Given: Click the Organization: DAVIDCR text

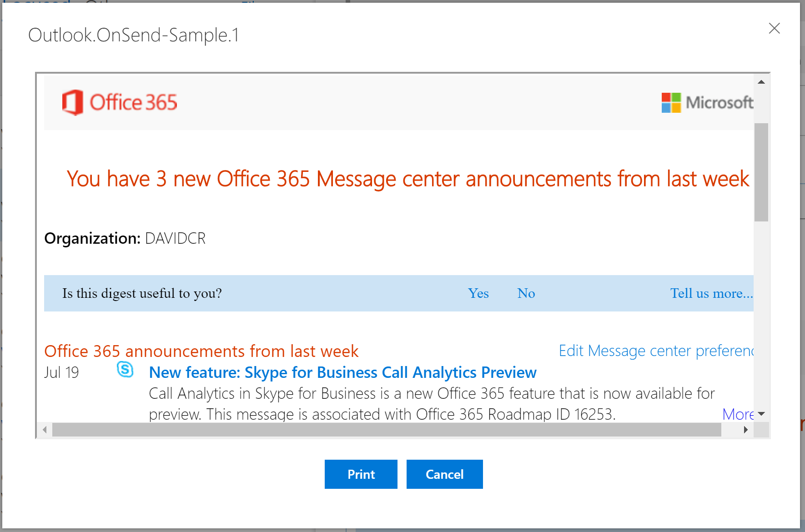Looking at the screenshot, I should pyautogui.click(x=125, y=238).
